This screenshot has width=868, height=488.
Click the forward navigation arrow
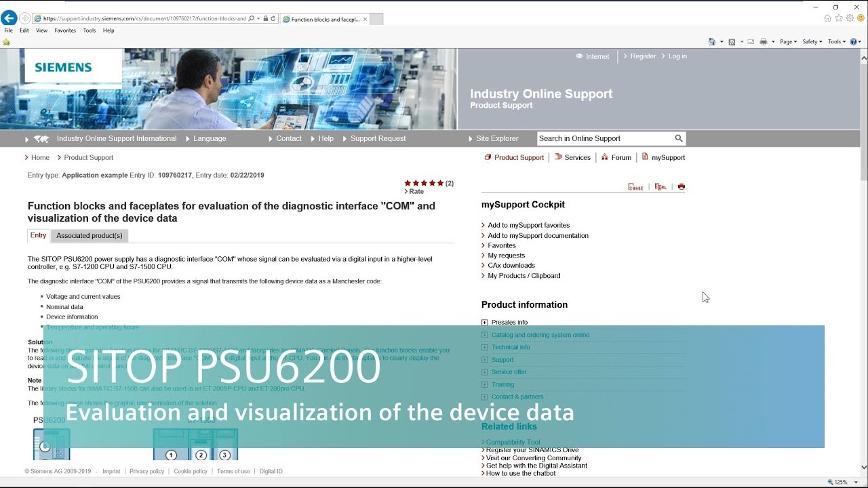[x=25, y=18]
